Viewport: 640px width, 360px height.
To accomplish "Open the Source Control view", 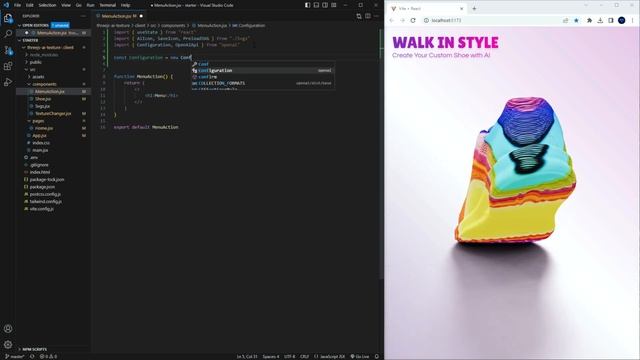I will pos(8,50).
